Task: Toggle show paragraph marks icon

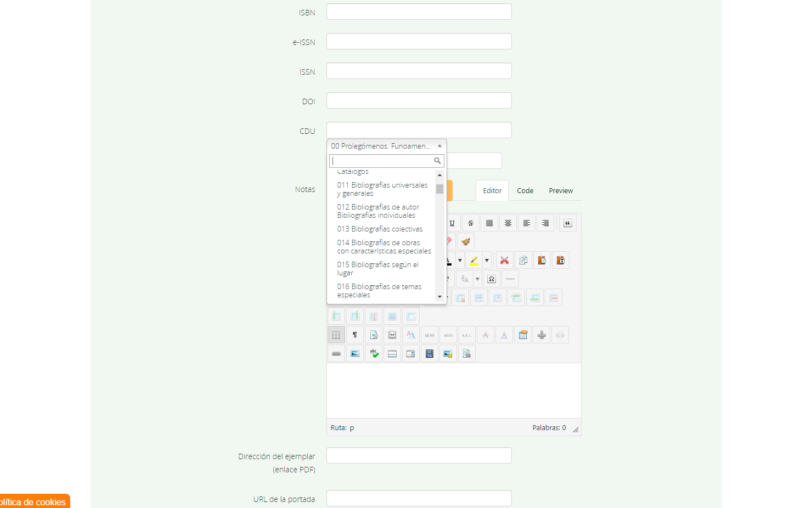Action: [355, 335]
